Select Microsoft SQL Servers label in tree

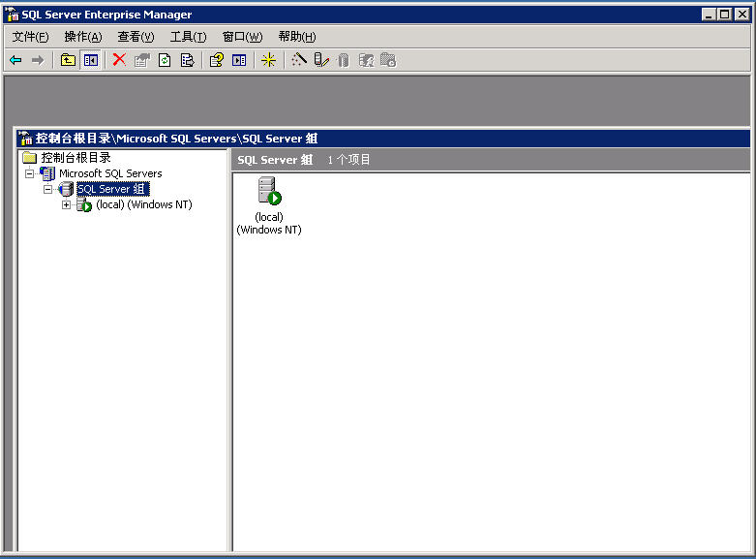coord(110,173)
